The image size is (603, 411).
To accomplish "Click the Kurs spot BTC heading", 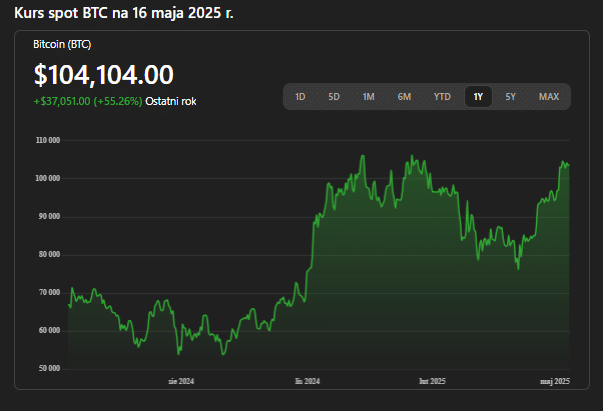I will 124,13.
